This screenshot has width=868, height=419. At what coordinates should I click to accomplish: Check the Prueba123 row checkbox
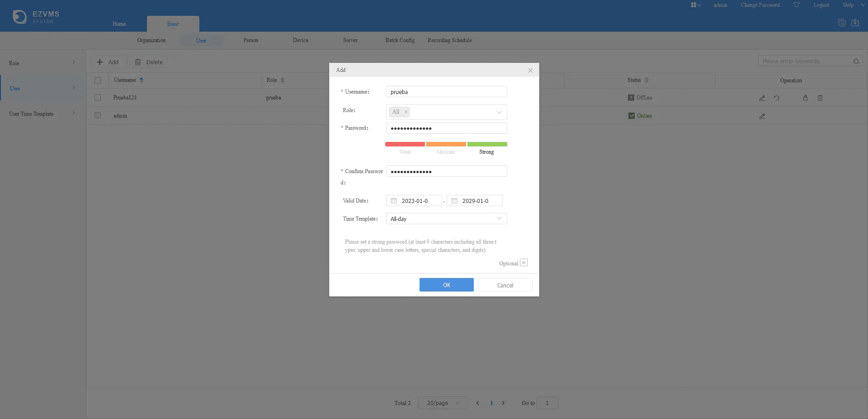pos(98,97)
